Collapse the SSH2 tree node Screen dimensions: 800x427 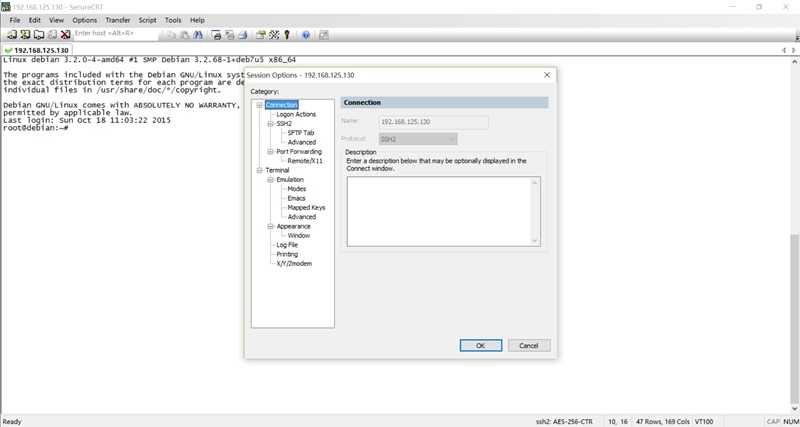pyautogui.click(x=270, y=123)
